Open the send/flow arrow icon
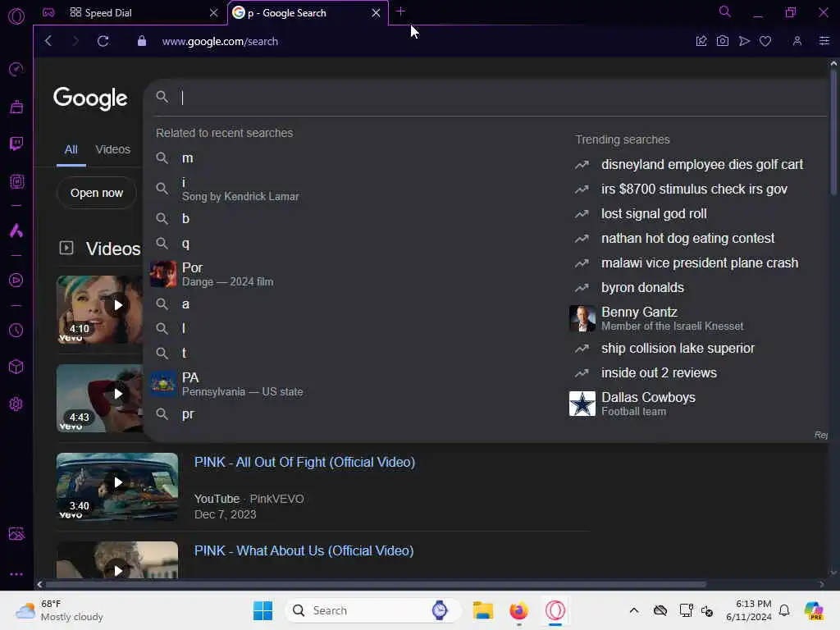 (x=744, y=41)
